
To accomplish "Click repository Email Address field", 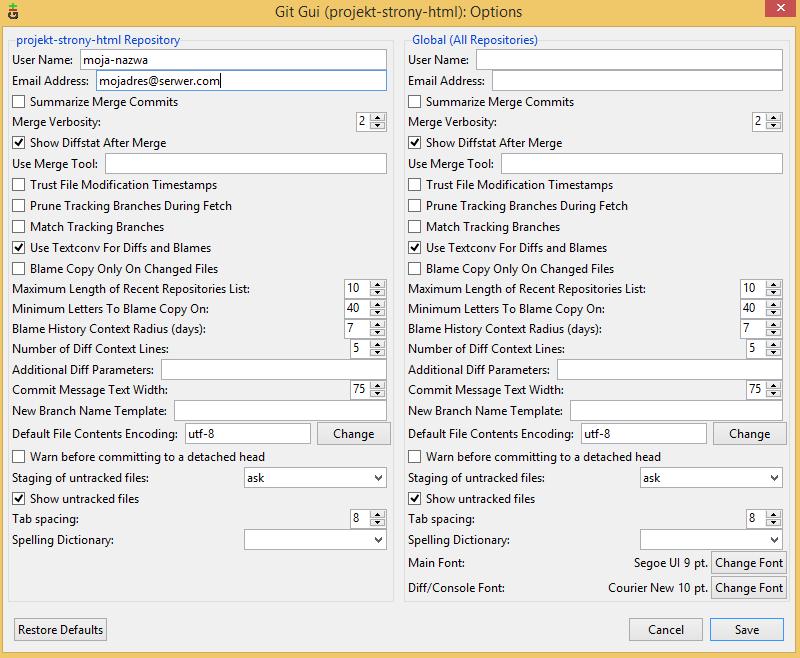I will pos(241,81).
